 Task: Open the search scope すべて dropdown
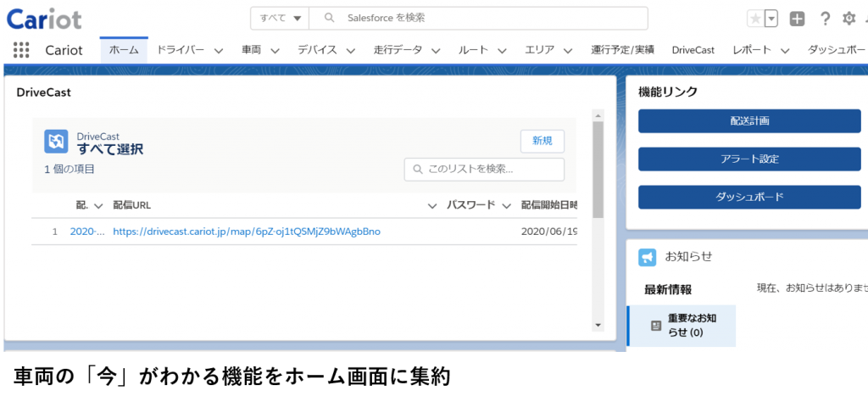(x=280, y=18)
